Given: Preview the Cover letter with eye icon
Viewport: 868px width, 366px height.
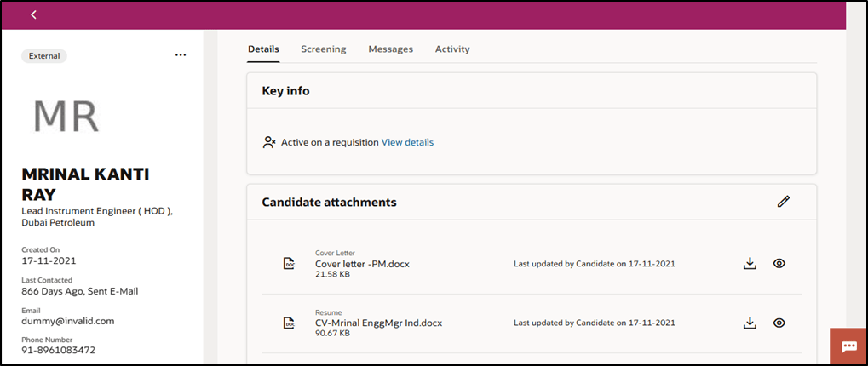Looking at the screenshot, I should coord(779,264).
